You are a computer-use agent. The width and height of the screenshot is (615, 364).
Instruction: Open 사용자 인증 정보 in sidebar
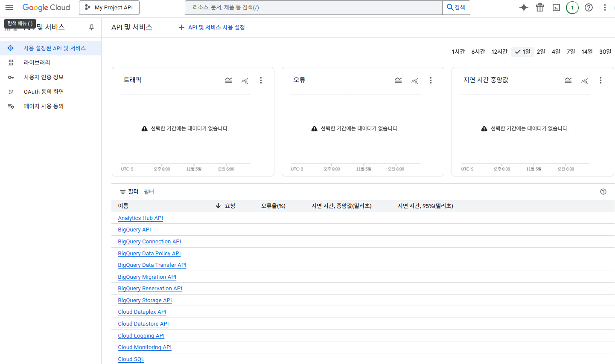pos(50,77)
